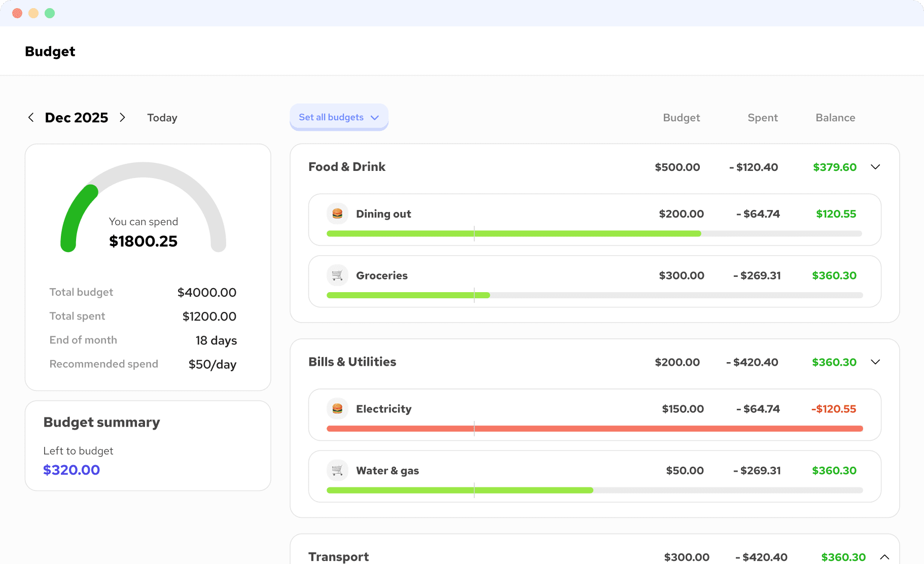Click the green traffic-light window dot

pos(50,13)
